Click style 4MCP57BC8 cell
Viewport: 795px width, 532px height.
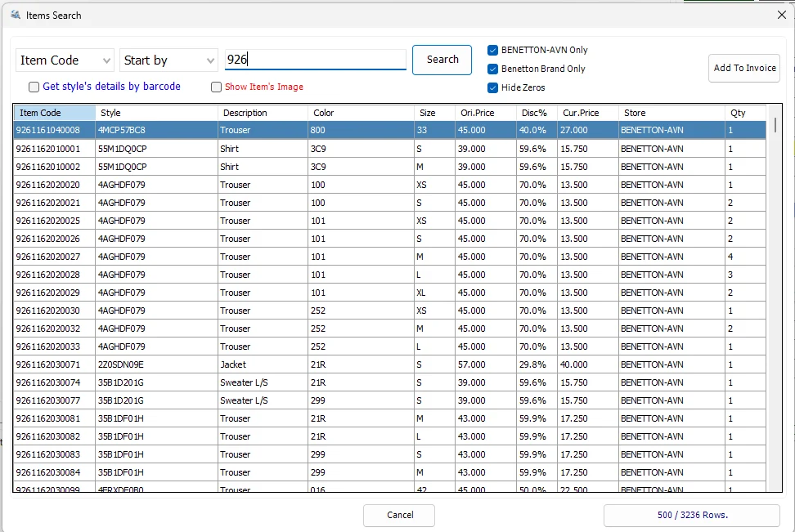click(157, 130)
